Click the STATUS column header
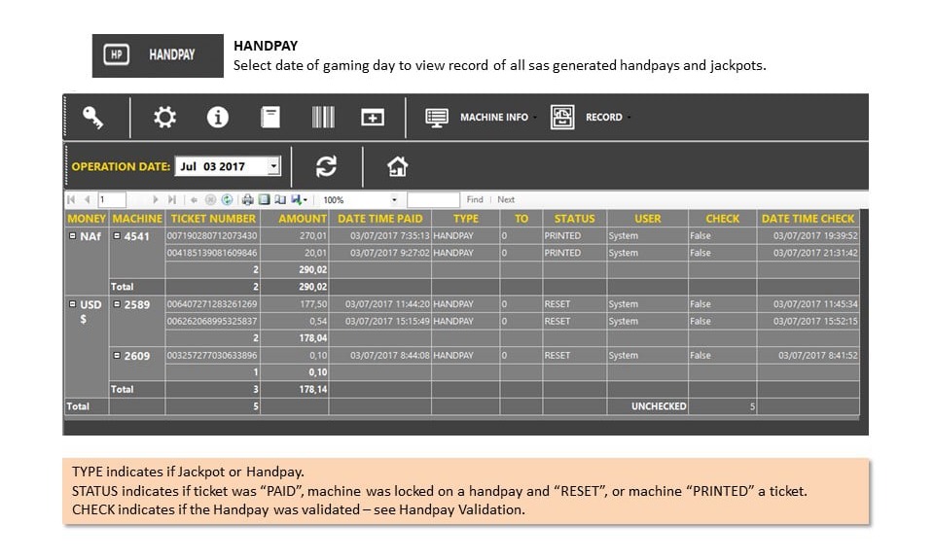This screenshot has width=934, height=560. 574,219
